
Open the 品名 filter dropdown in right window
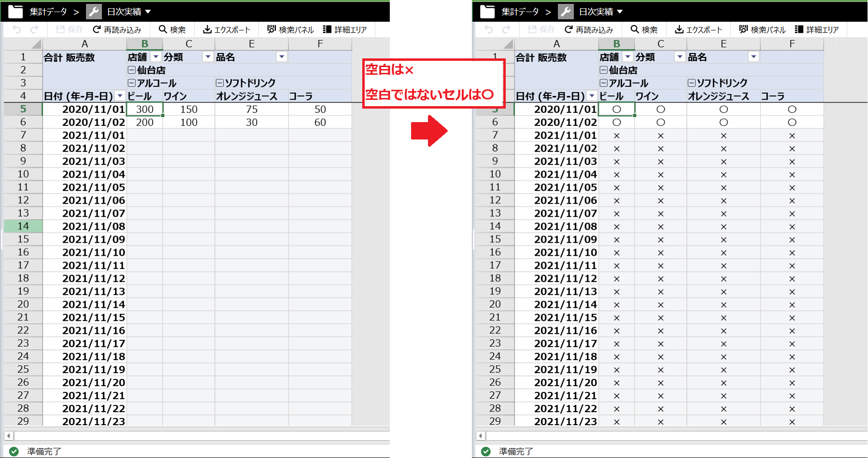point(754,57)
